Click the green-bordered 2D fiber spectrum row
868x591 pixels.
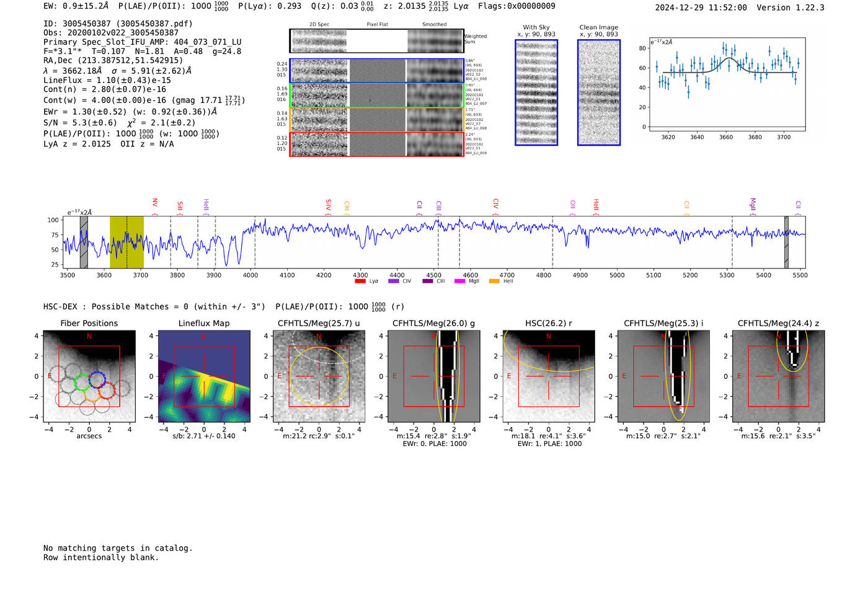tap(376, 96)
